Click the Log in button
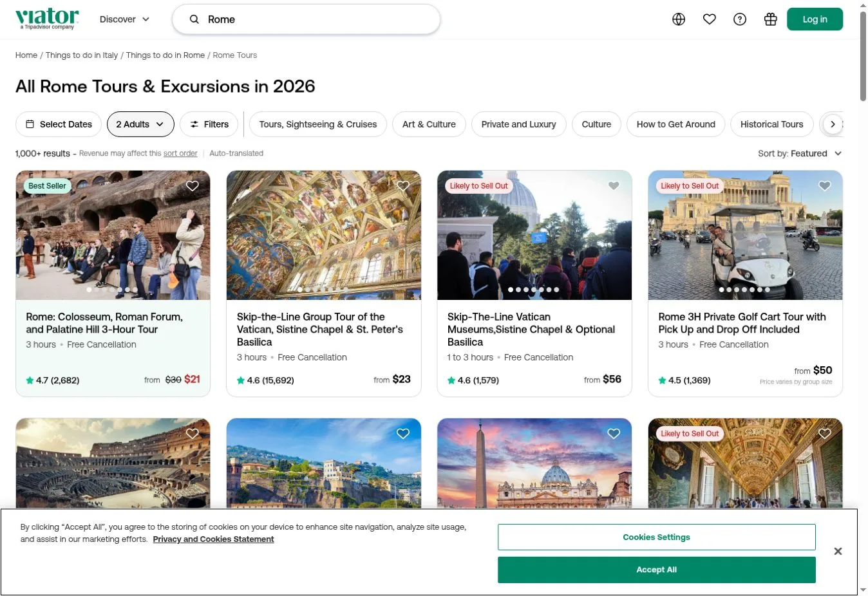 tap(815, 19)
